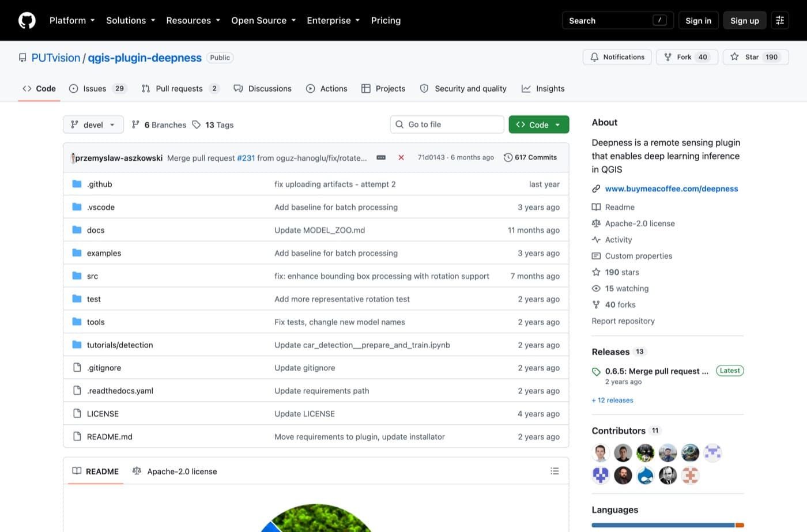Expand the Solutions menu
This screenshot has height=532, width=807.
click(x=131, y=20)
